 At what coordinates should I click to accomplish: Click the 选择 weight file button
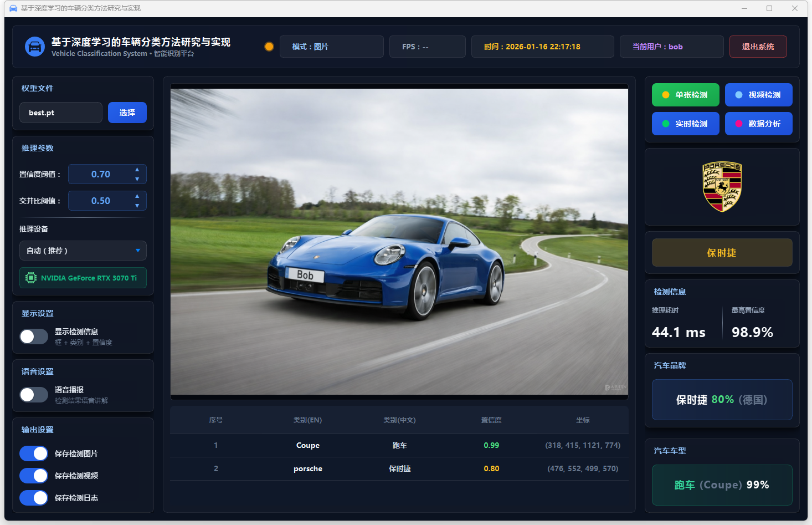[127, 113]
